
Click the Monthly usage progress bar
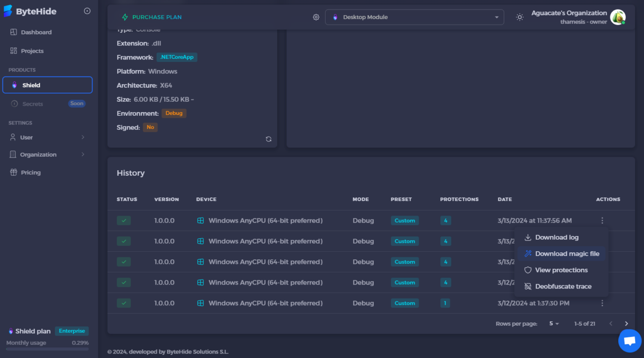click(x=47, y=348)
